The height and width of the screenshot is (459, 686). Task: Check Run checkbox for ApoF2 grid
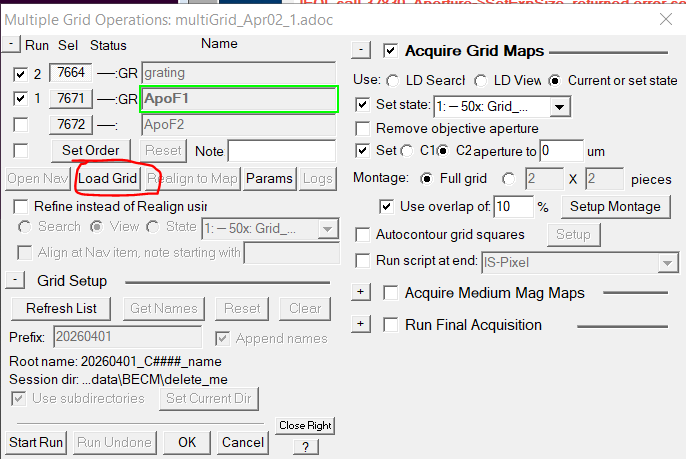[20, 125]
